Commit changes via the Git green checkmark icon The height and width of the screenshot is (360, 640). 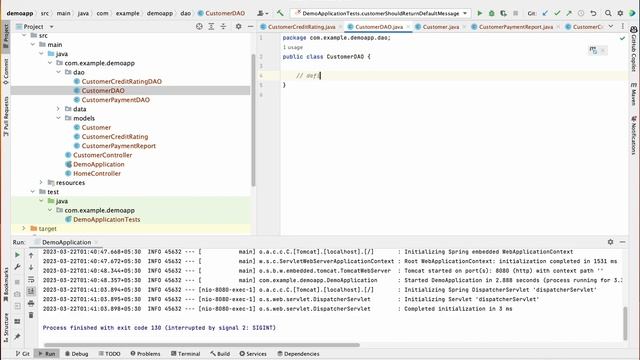[557, 13]
